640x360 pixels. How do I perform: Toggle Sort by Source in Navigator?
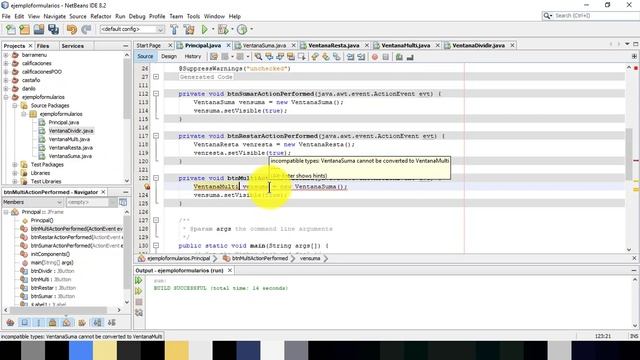point(111,323)
